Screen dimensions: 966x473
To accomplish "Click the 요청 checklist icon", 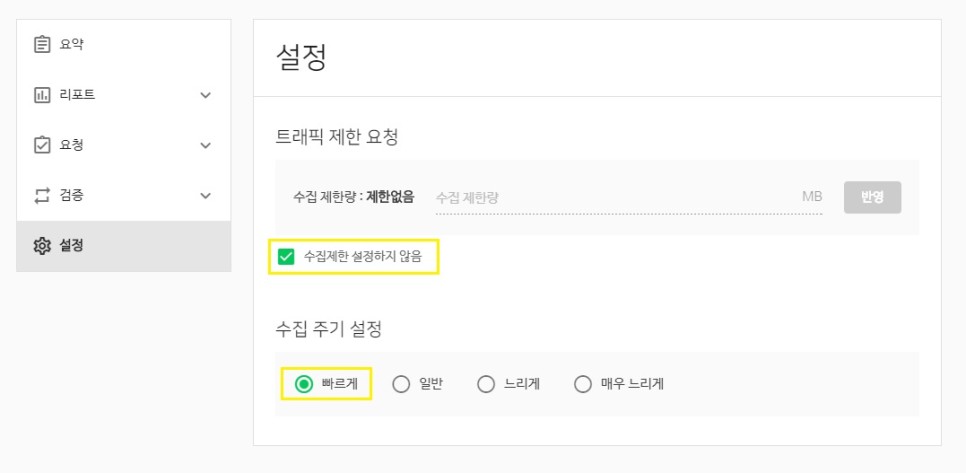I will 42,145.
